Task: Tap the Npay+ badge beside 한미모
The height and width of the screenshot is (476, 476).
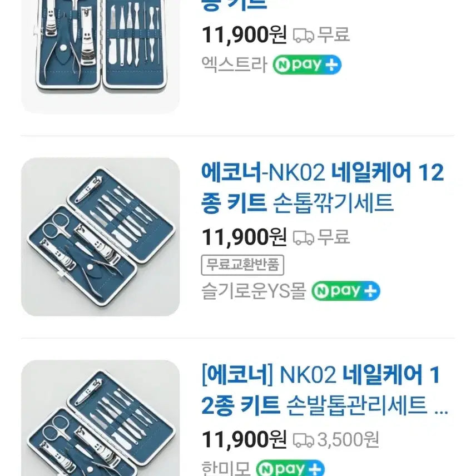Action: click(x=290, y=468)
